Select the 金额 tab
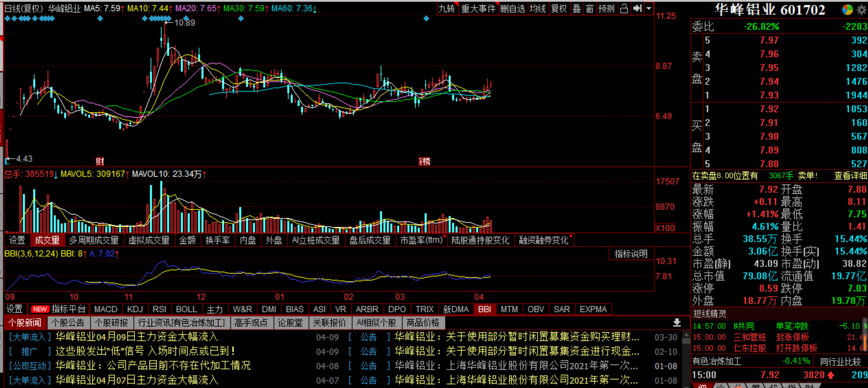 pyautogui.click(x=187, y=240)
